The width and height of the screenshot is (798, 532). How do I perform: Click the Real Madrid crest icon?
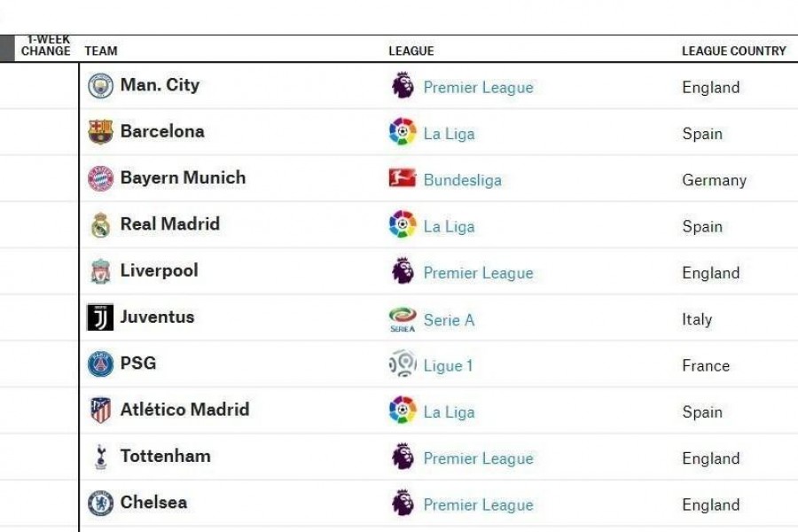pos(100,224)
